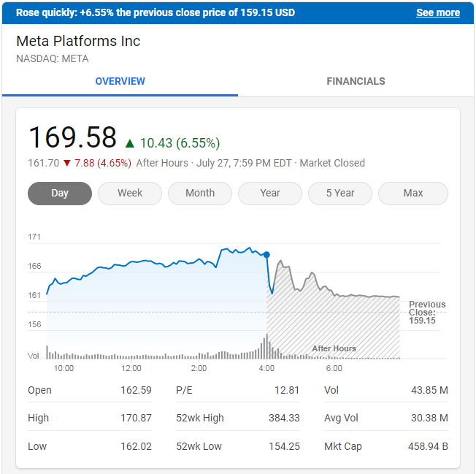Display the Max time range
The width and height of the screenshot is (476, 474).
coord(413,194)
